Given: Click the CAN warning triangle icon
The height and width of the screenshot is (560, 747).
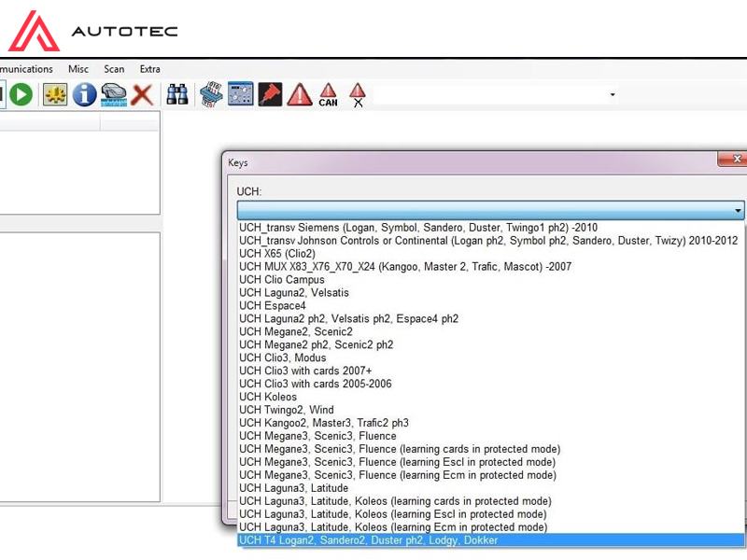Looking at the screenshot, I should tap(329, 95).
